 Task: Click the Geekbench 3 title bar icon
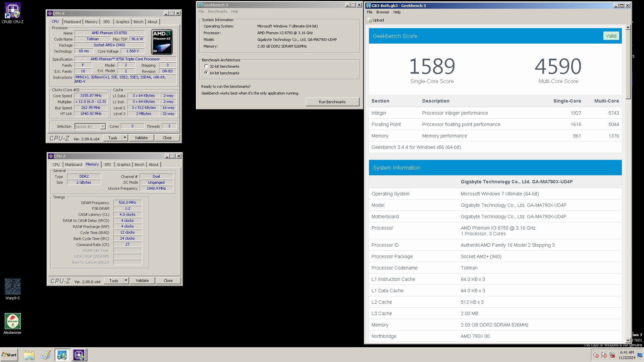200,5
